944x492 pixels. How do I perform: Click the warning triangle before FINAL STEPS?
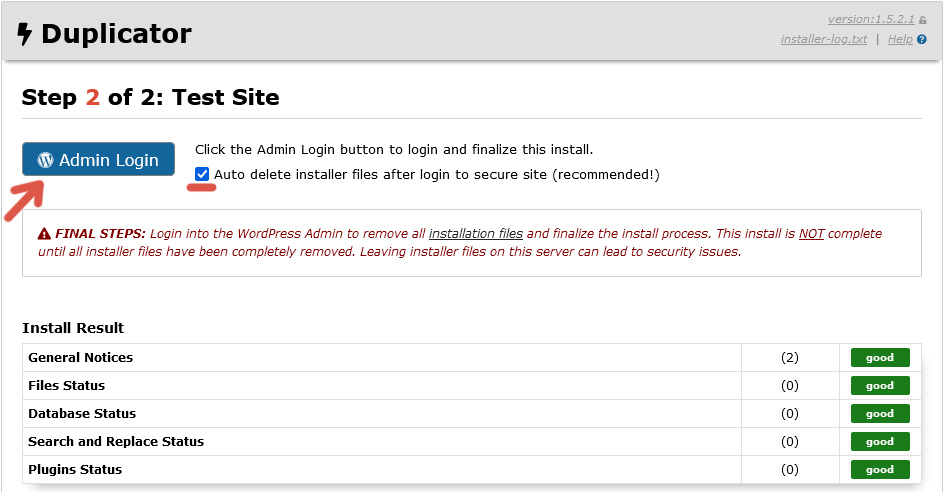click(44, 234)
